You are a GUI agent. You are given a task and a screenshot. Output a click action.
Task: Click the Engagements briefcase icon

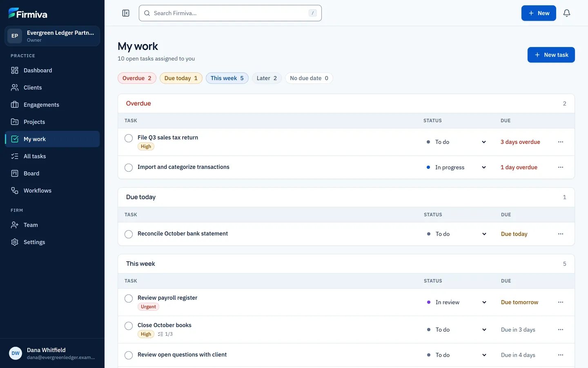[15, 105]
